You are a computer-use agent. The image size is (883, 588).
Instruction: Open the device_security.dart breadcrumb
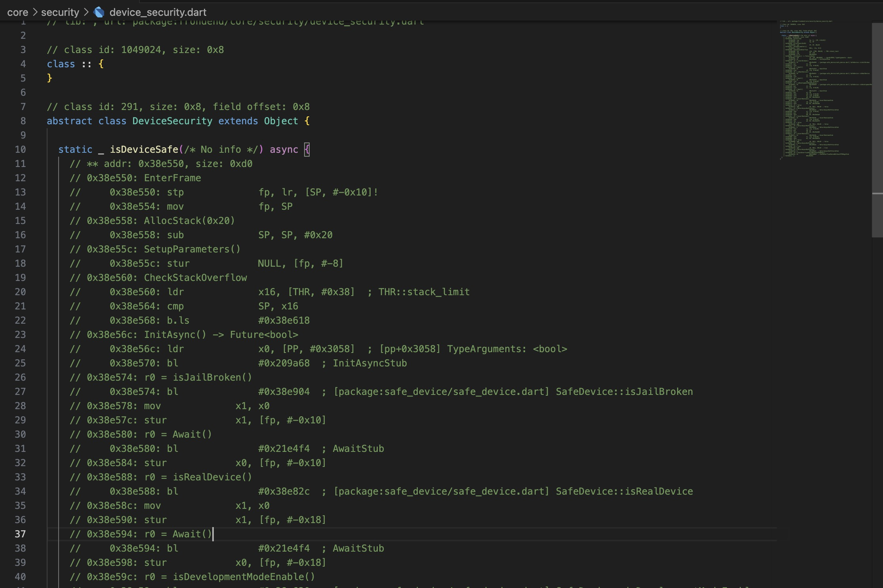coord(158,12)
